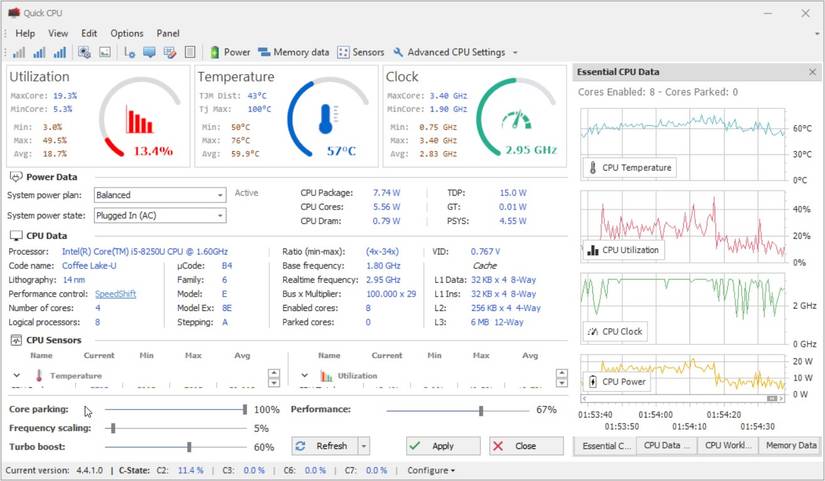Click the CPU Utilization graph legend label
The width and height of the screenshot is (825, 481).
click(623, 250)
